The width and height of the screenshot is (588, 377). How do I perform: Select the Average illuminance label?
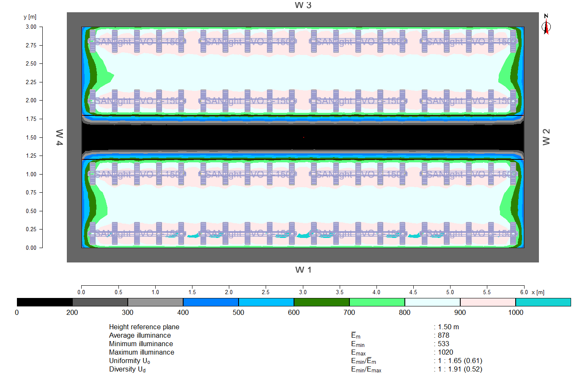pyautogui.click(x=140, y=335)
